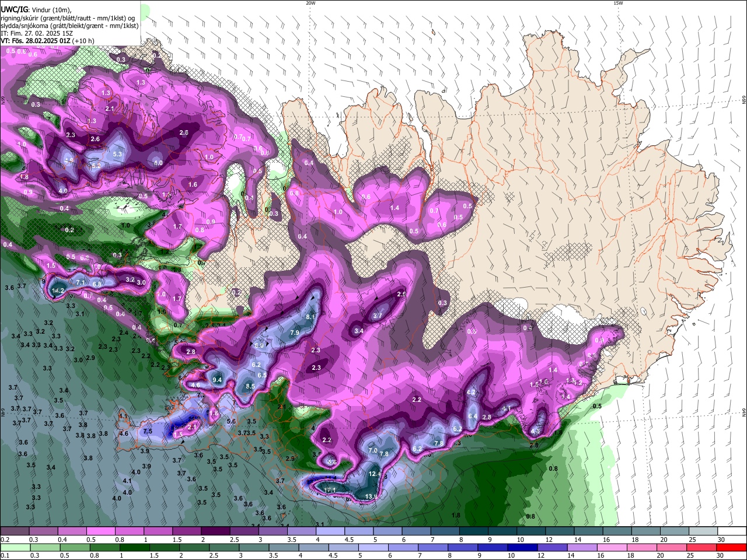The height and width of the screenshot is (560, 747).
Task: Click the 8.5 precipitation value on map
Action: coord(250,386)
